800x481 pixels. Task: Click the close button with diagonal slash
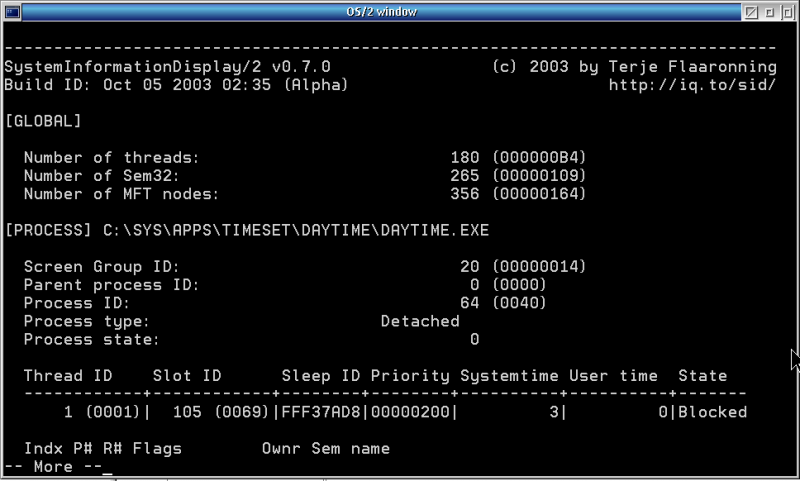tap(751, 12)
